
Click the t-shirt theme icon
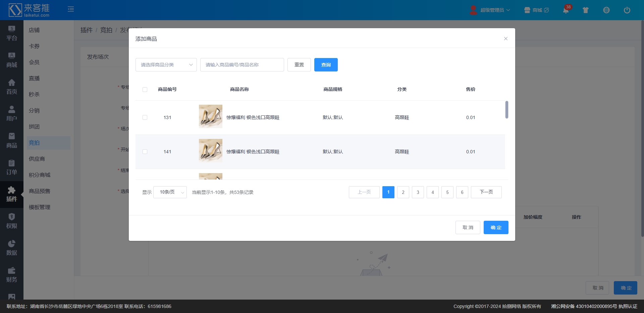tap(586, 10)
